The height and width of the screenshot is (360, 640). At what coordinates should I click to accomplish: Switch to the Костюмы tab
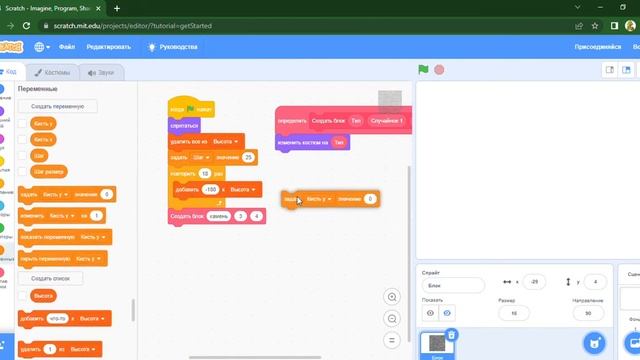click(52, 72)
